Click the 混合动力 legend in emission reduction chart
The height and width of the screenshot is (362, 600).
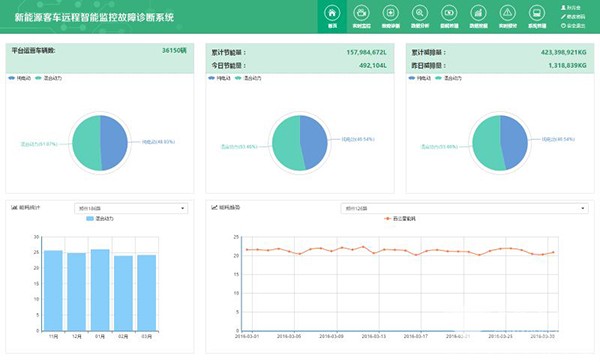448,78
